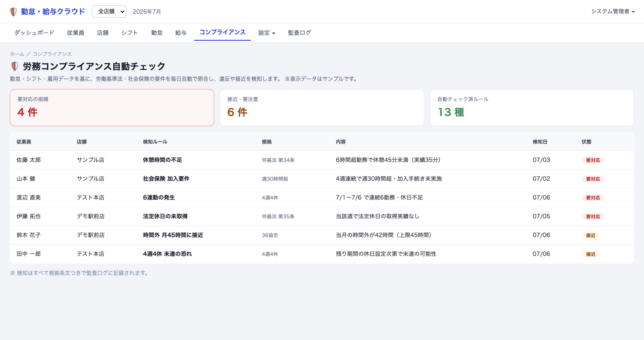Click 要対応 badge for 山本 健
The height and width of the screenshot is (340, 644).
[593, 179]
